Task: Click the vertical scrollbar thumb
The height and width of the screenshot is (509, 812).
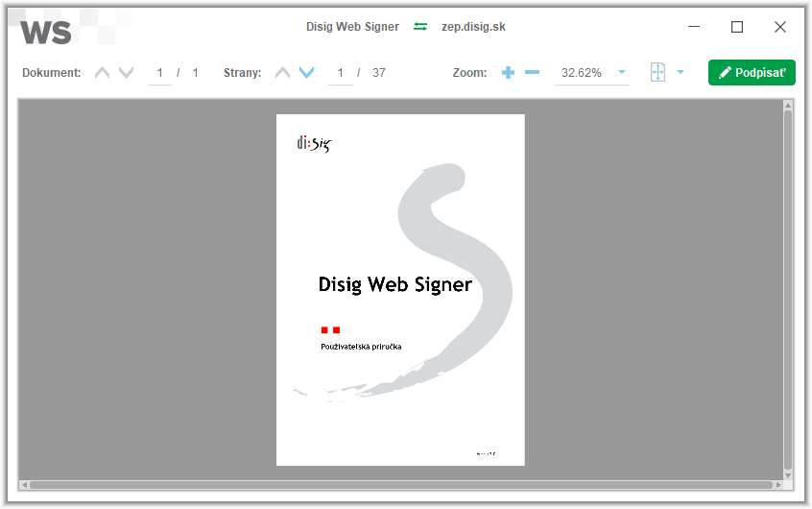Action: tap(788, 289)
